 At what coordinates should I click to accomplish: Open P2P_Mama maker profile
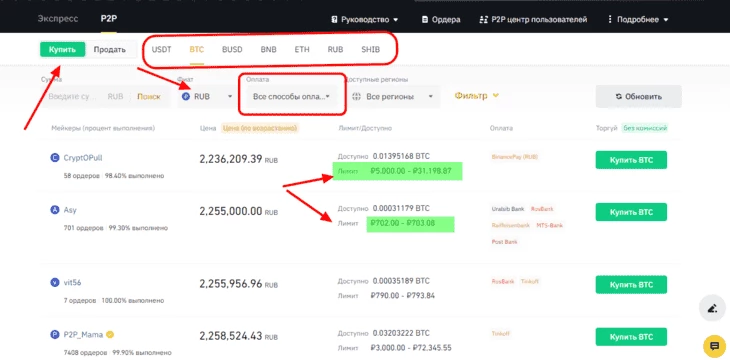pos(83,335)
